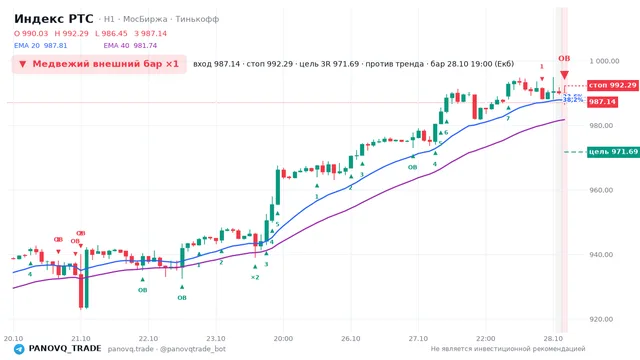The image size is (640, 360).
Task: Click the PANOVQ_TRADE channel name
Action: (x=65, y=349)
